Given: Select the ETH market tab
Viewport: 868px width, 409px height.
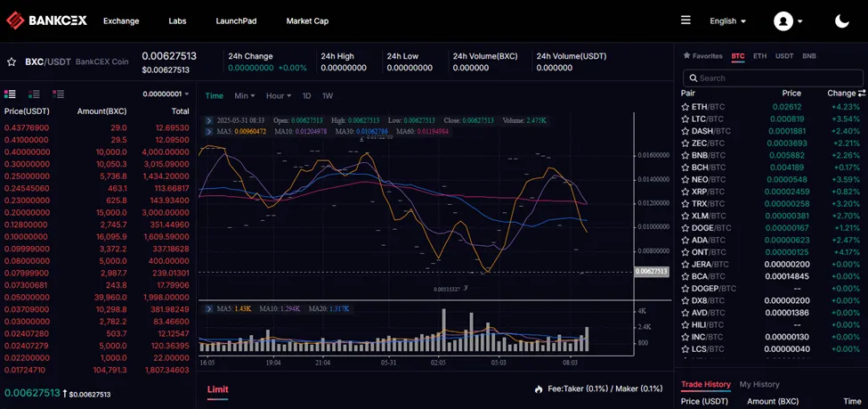Looking at the screenshot, I should [x=759, y=56].
